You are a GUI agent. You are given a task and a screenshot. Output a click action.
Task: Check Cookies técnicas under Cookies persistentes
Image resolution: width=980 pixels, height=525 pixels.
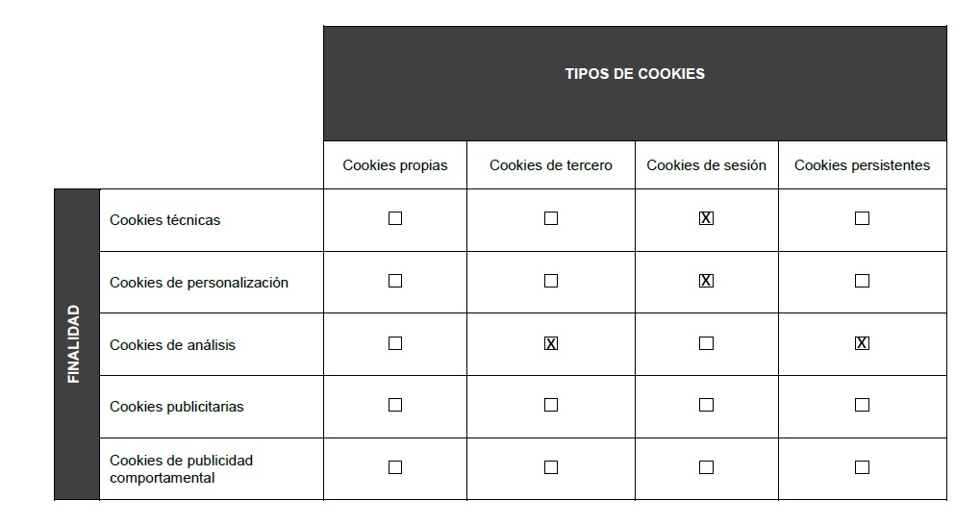[862, 218]
